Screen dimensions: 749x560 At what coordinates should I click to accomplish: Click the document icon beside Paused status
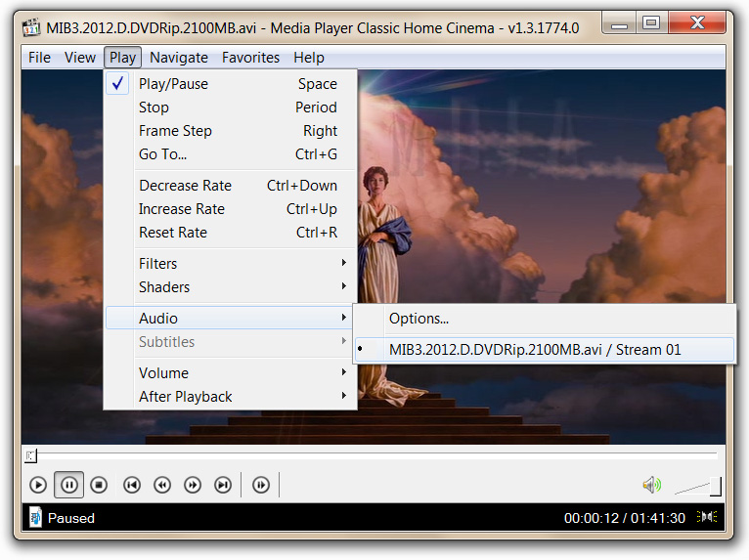pos(35,518)
